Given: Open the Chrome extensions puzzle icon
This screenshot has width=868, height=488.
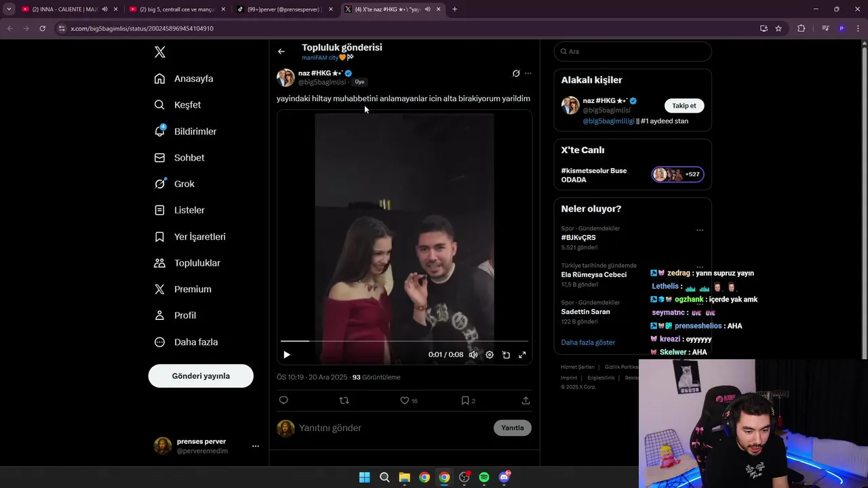Looking at the screenshot, I should [802, 28].
